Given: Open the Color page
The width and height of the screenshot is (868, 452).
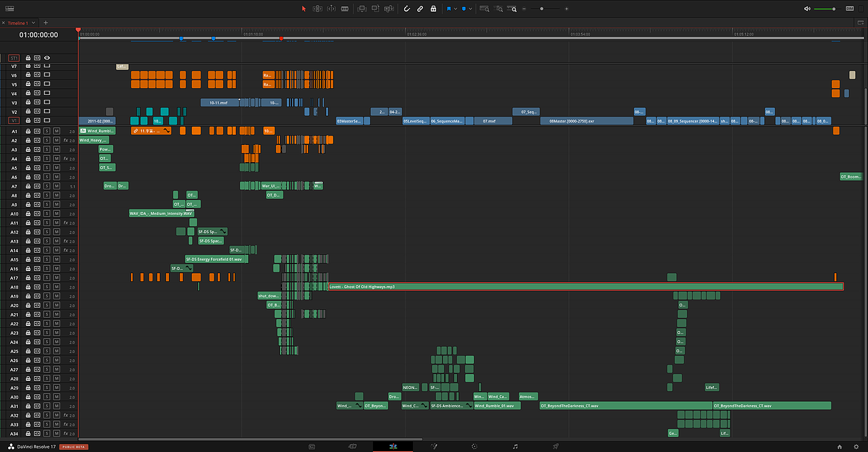Looking at the screenshot, I should pos(475,447).
